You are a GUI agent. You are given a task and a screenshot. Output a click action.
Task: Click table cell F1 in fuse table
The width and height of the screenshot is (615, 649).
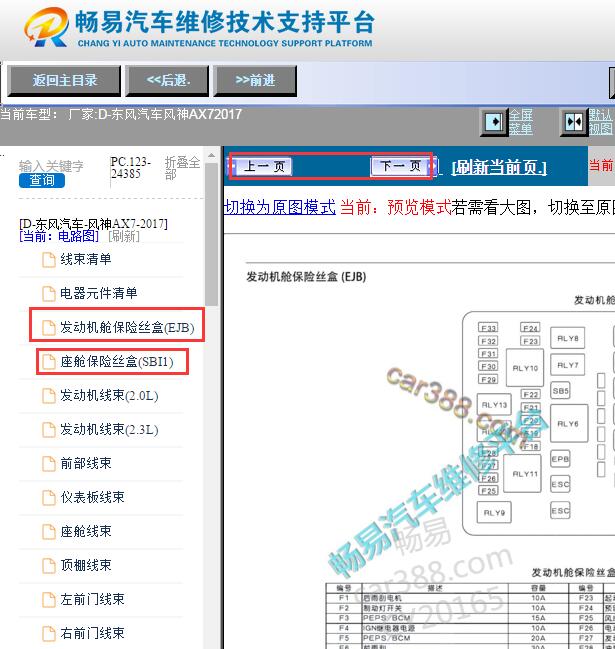click(344, 598)
